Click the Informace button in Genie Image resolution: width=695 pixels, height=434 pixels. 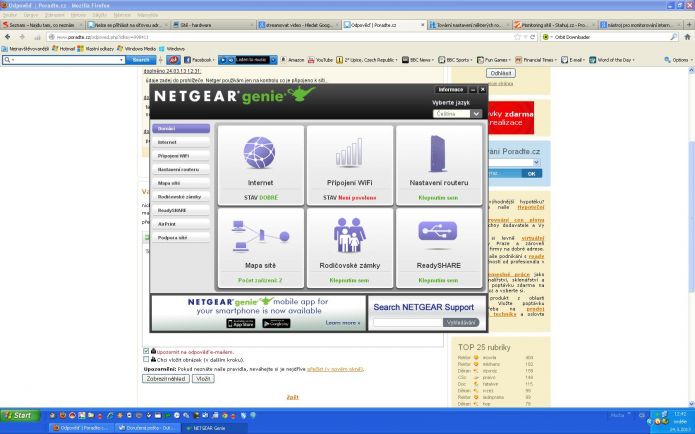coord(451,90)
